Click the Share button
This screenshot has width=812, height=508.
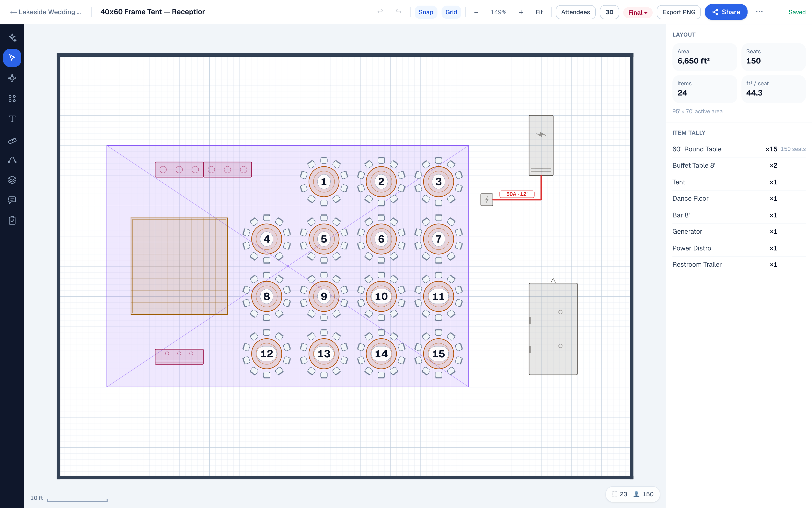[726, 12]
